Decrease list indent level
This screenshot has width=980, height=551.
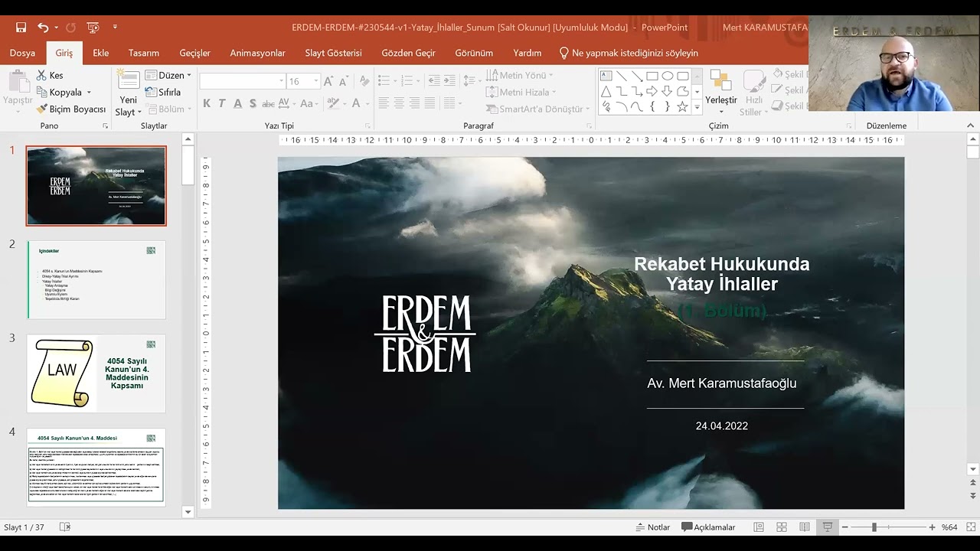click(x=434, y=80)
